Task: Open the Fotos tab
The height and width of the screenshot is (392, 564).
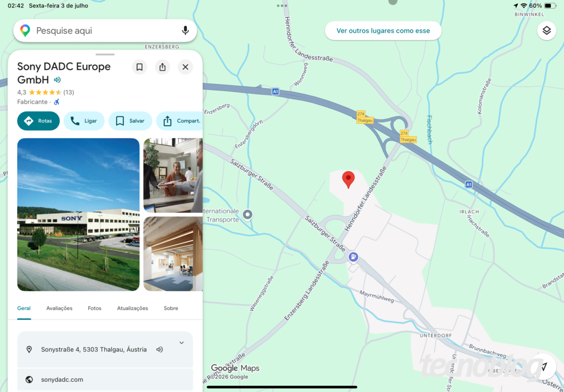Action: [95, 308]
